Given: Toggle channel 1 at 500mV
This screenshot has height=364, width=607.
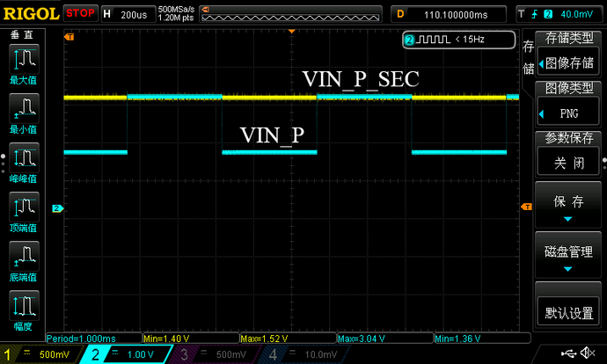Looking at the screenshot, I should click(x=40, y=354).
